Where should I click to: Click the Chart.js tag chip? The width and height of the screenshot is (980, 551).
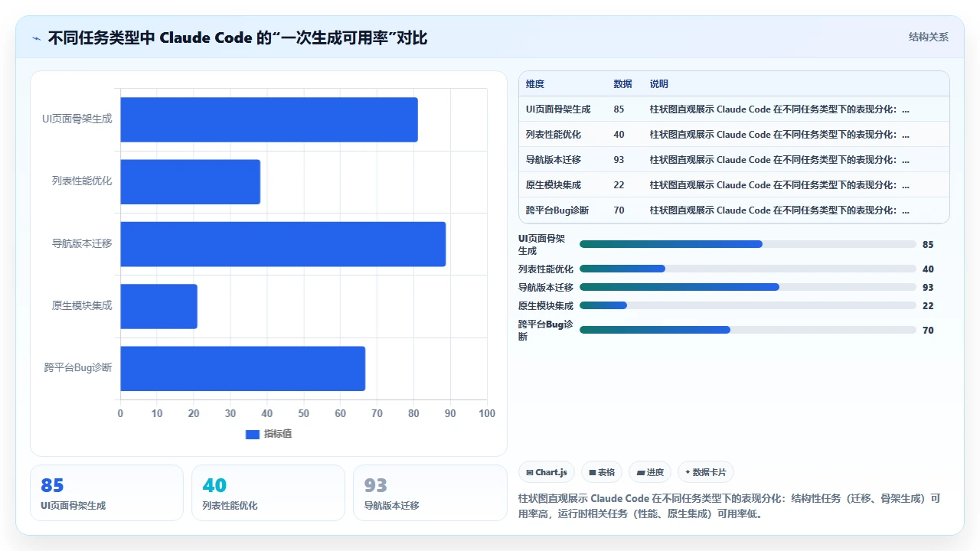click(x=547, y=472)
